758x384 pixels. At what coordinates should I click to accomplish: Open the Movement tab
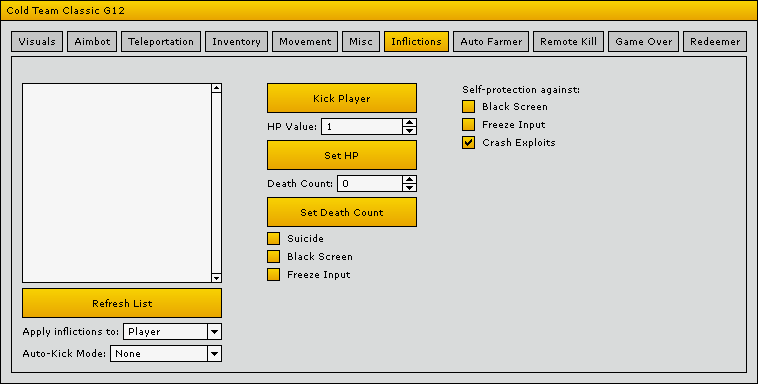click(305, 42)
